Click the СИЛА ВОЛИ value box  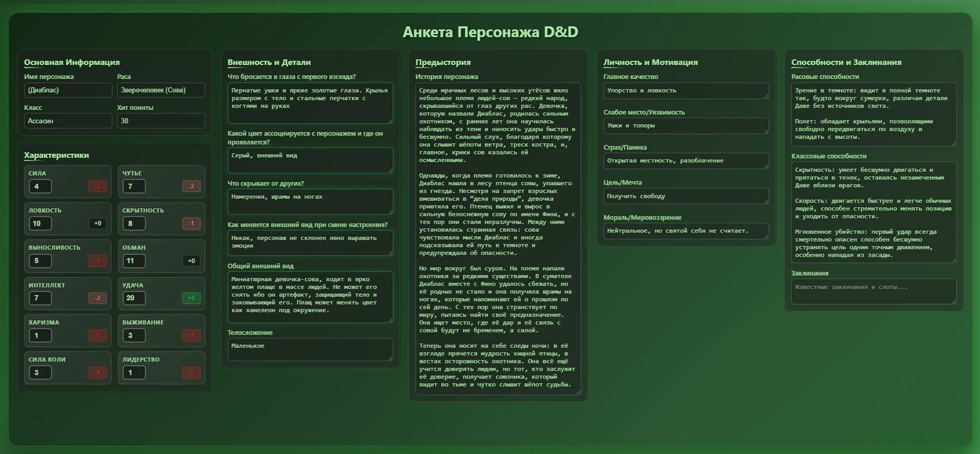40,372
